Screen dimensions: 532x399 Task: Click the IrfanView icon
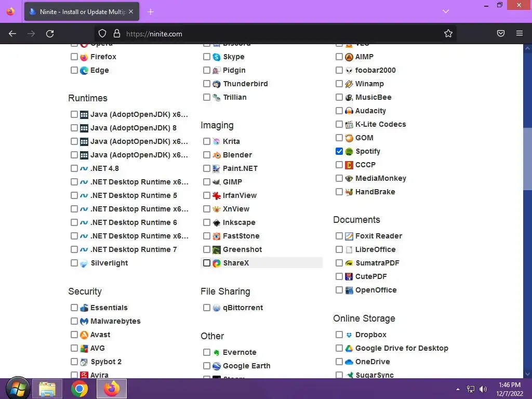click(217, 195)
